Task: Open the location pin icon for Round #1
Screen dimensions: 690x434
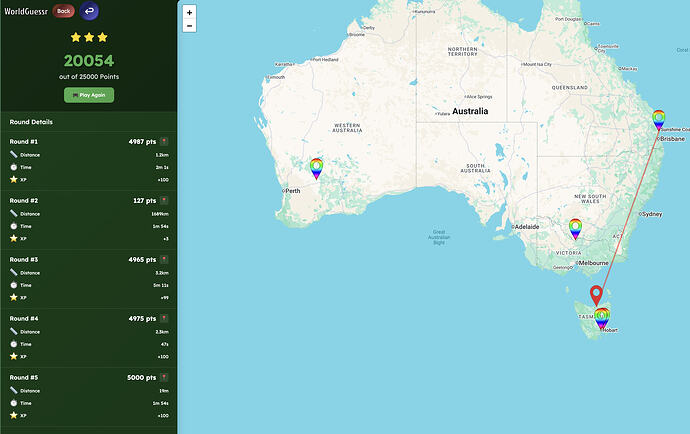Action: pyautogui.click(x=164, y=141)
